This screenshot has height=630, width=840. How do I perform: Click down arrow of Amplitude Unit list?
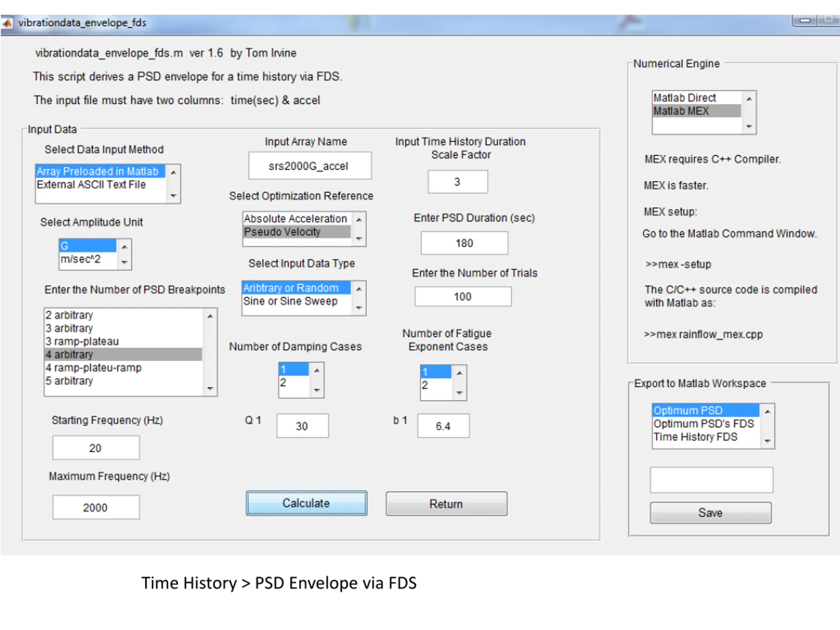[x=124, y=262]
